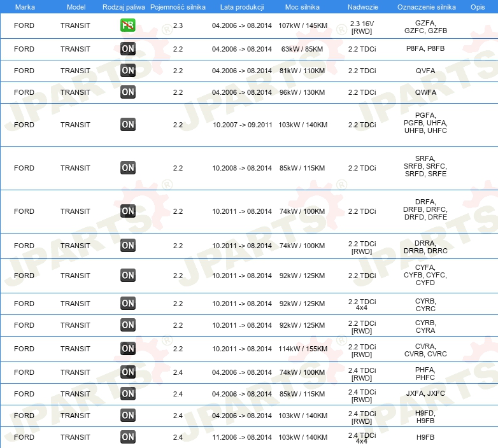Select the 63kW / 85KM power cell
This screenshot has height=448, width=498.
tap(302, 49)
